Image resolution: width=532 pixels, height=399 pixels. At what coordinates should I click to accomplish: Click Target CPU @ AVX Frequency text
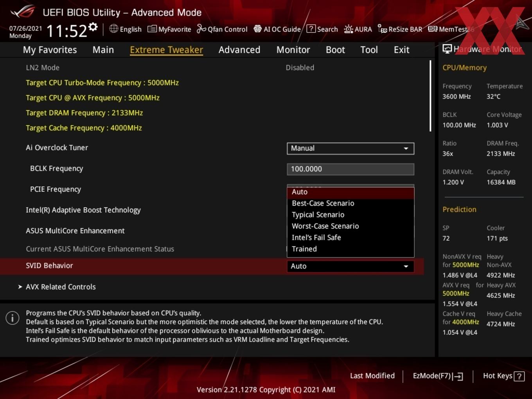pyautogui.click(x=93, y=98)
